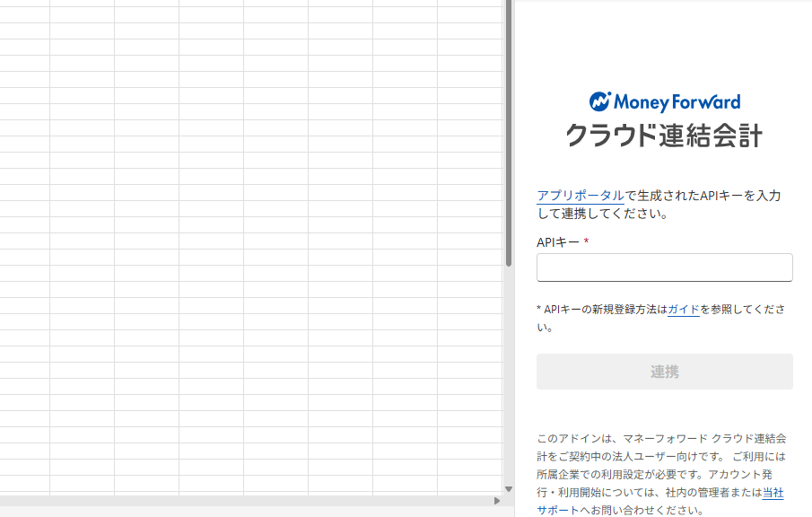
Task: Open the ガイド link
Action: tap(683, 309)
